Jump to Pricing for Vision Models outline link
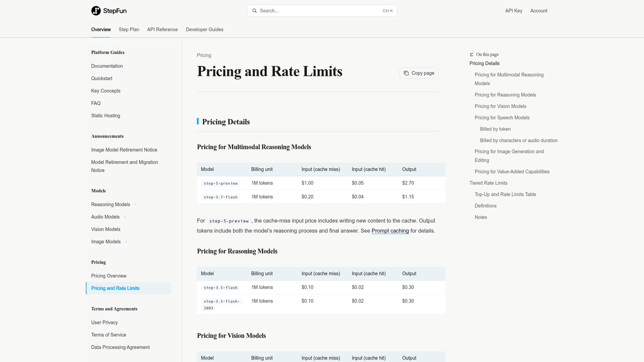Screen dimensions: 644x362 pos(500,106)
